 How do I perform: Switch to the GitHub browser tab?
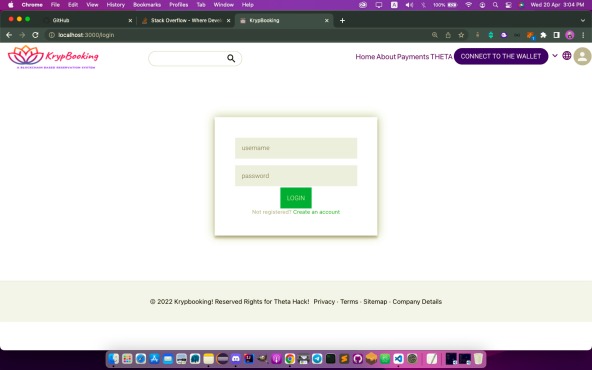click(x=87, y=20)
